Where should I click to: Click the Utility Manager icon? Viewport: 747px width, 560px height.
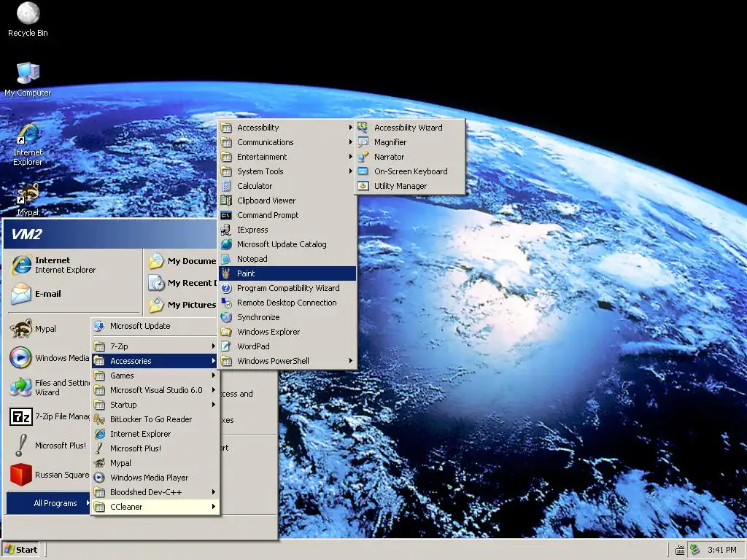click(363, 186)
